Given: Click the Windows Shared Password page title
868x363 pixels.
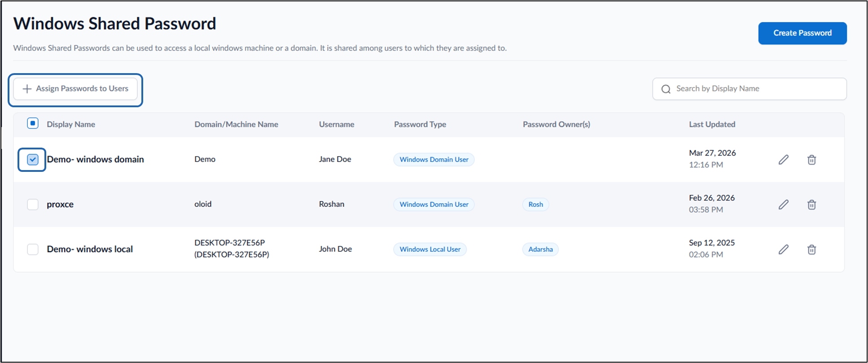Looking at the screenshot, I should (115, 23).
